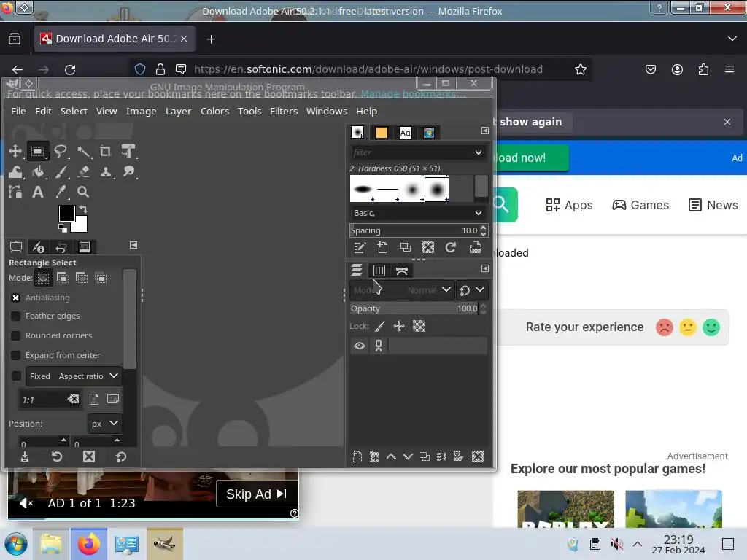
Task: Reload the Firefox page
Action: coord(70,69)
